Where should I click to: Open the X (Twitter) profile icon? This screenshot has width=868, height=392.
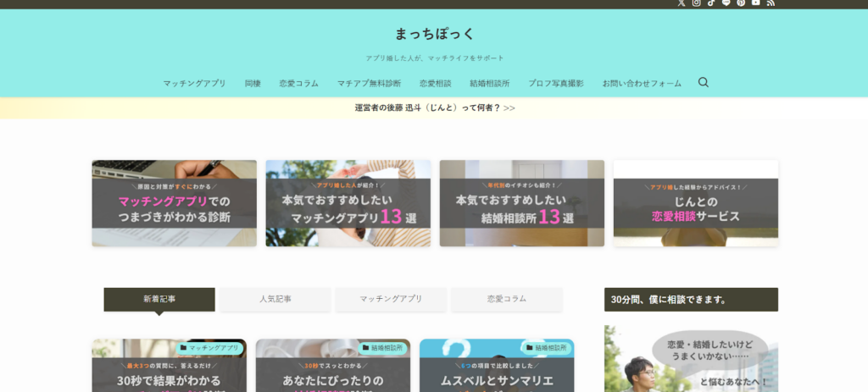point(682,3)
